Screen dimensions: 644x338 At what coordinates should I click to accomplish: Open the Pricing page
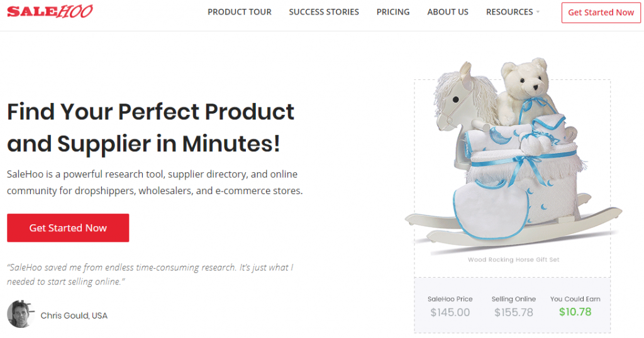tap(393, 12)
